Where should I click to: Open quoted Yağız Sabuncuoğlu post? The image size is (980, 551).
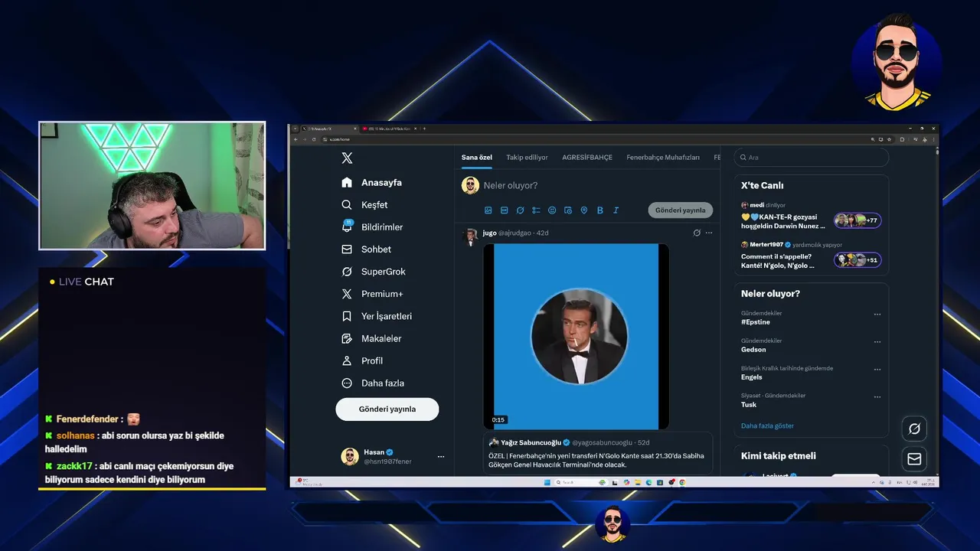[x=598, y=454]
